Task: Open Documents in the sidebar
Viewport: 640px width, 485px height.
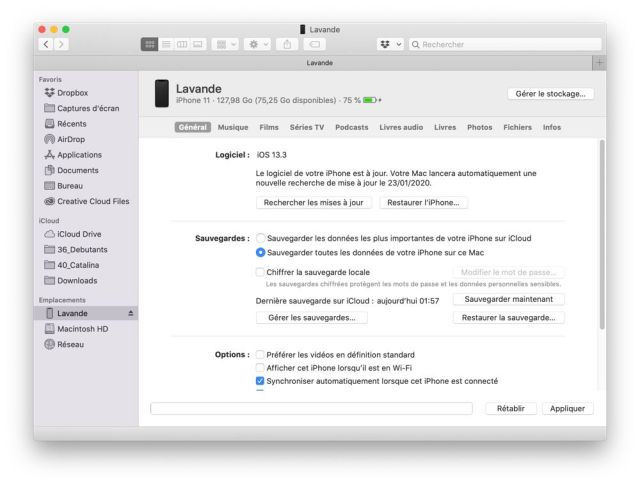Action: point(71,170)
